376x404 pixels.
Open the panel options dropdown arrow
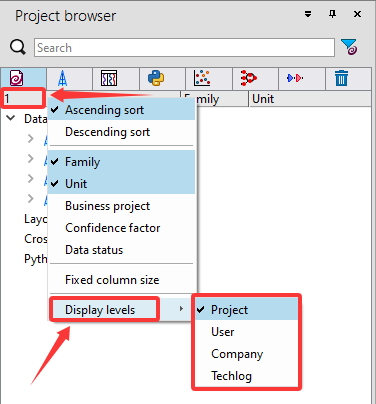click(x=308, y=14)
